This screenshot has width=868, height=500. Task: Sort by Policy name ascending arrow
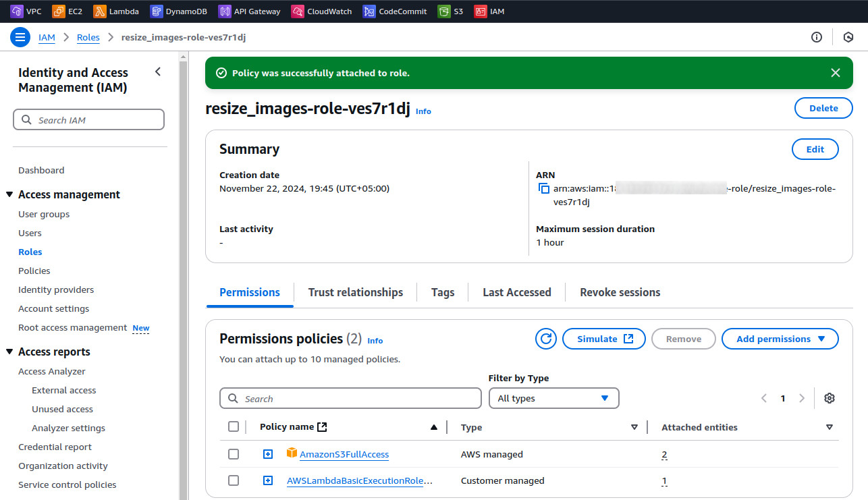(x=434, y=427)
